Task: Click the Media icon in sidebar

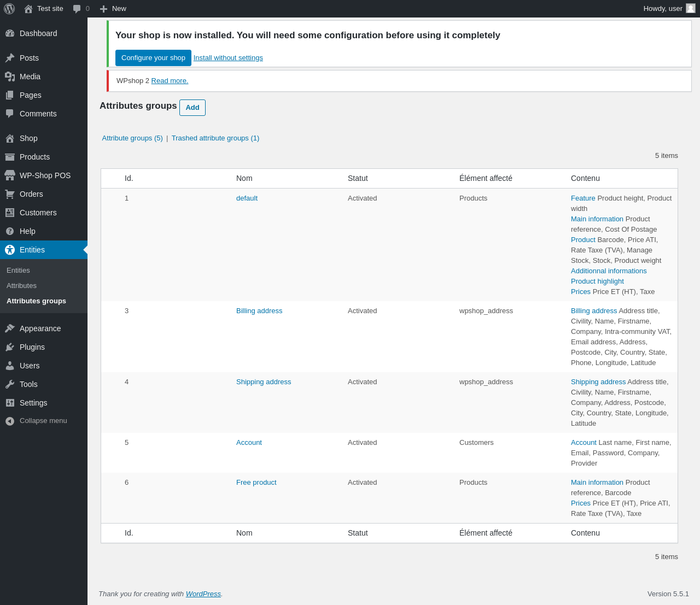Action: point(10,77)
